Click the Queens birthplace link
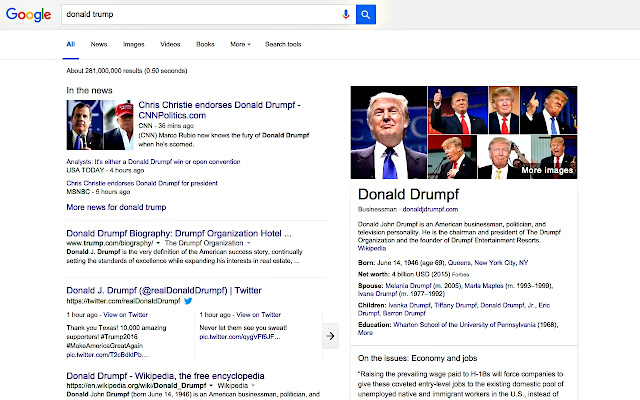 tap(459, 263)
